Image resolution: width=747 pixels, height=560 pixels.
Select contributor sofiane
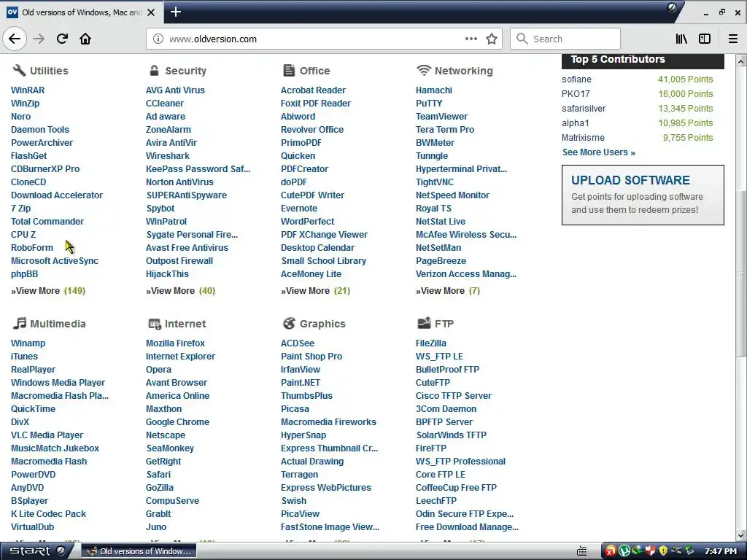coord(576,79)
